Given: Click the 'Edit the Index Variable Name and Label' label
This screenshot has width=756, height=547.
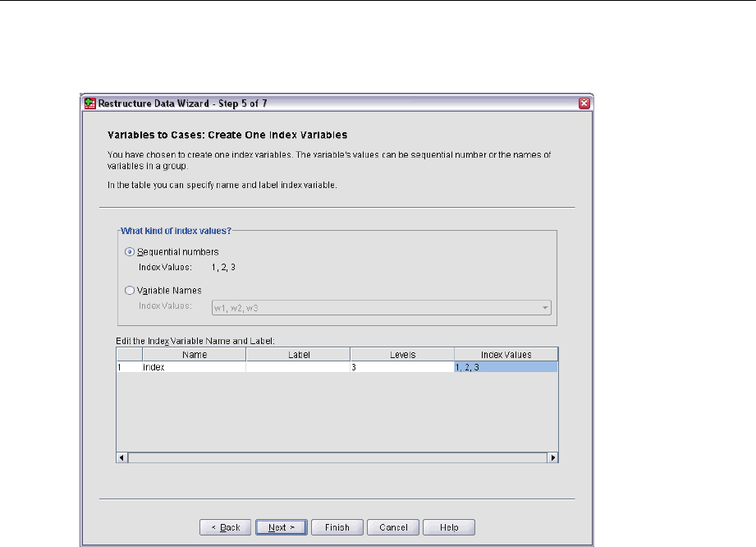Looking at the screenshot, I should click(x=195, y=341).
